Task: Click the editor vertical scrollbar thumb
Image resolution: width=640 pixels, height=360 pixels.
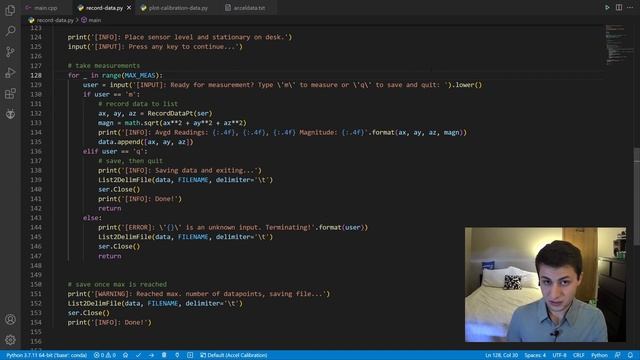Action: click(x=637, y=197)
